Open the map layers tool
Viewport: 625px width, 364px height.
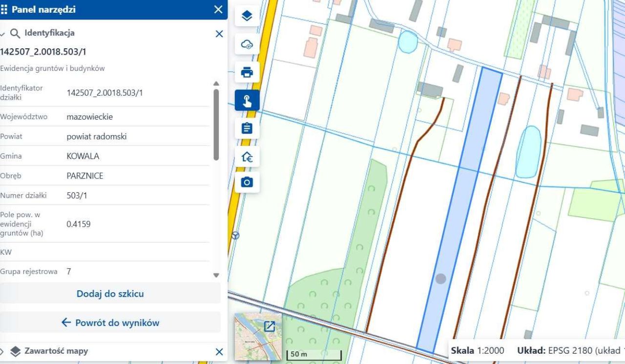tap(247, 16)
